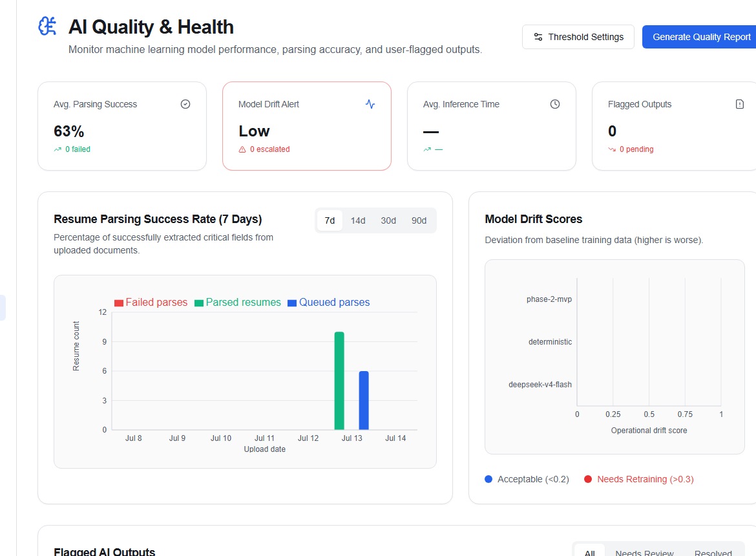
Task: Click the Needs Retraining (>0.3) legend text
Action: 645,479
